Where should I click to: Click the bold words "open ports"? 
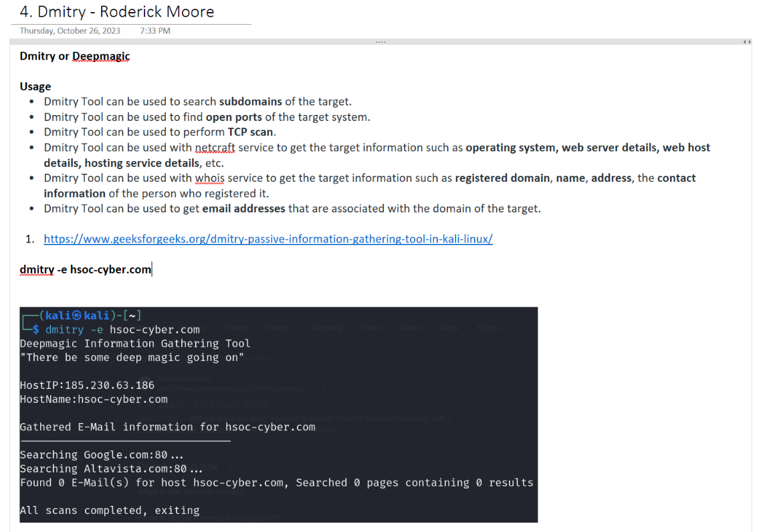[x=233, y=117]
